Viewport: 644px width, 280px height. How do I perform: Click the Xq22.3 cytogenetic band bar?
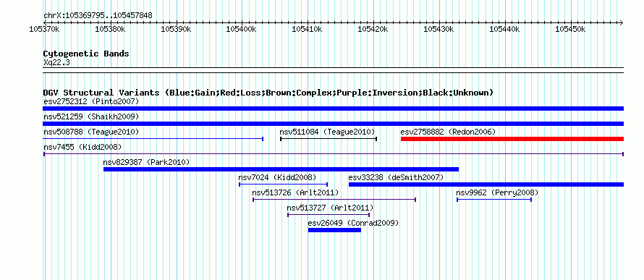333,70
